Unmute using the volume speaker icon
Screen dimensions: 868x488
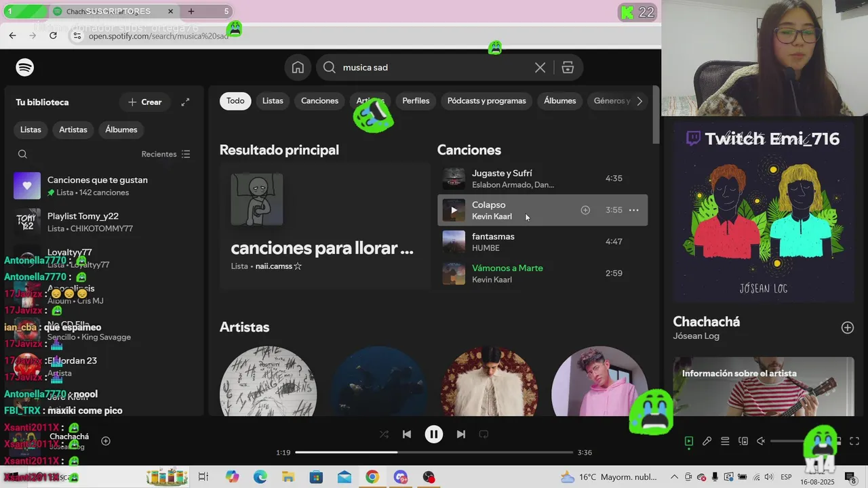(x=761, y=441)
